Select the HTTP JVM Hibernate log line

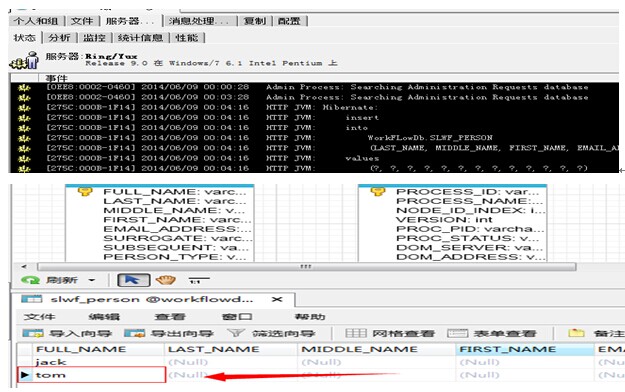[314, 107]
